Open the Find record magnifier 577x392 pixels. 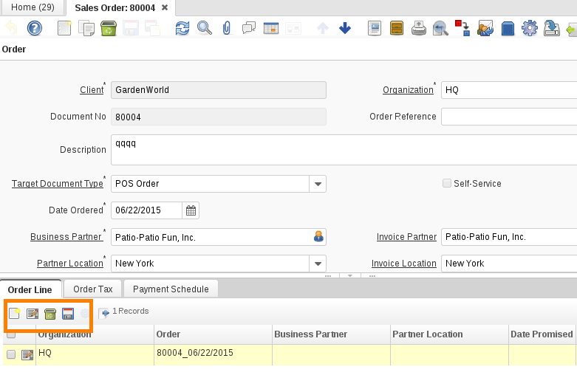[x=205, y=28]
